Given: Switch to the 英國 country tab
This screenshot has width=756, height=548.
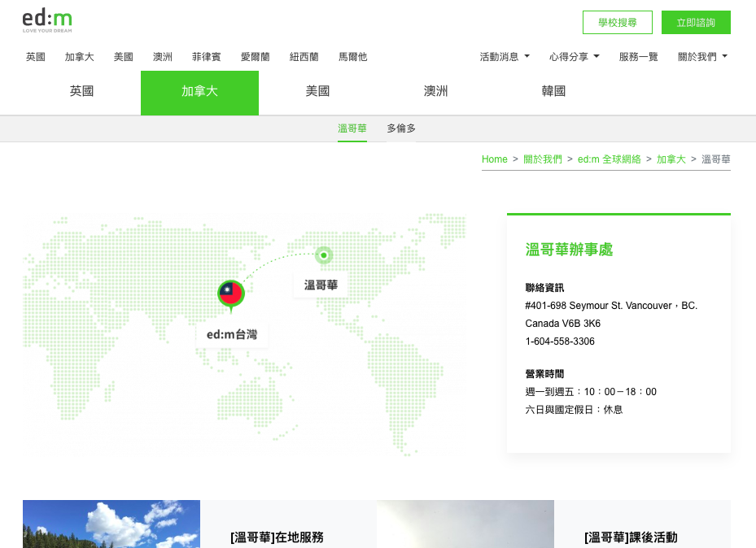Looking at the screenshot, I should [81, 91].
